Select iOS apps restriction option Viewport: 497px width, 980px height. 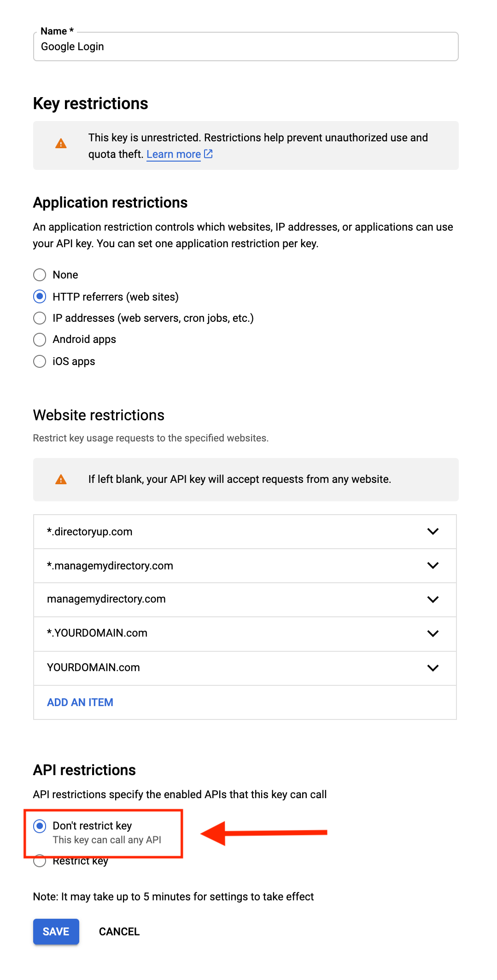click(40, 361)
